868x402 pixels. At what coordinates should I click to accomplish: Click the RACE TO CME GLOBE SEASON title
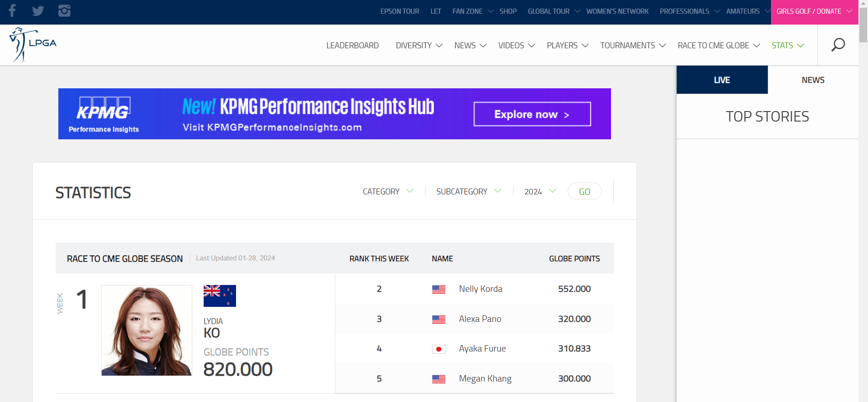pyautogui.click(x=125, y=259)
